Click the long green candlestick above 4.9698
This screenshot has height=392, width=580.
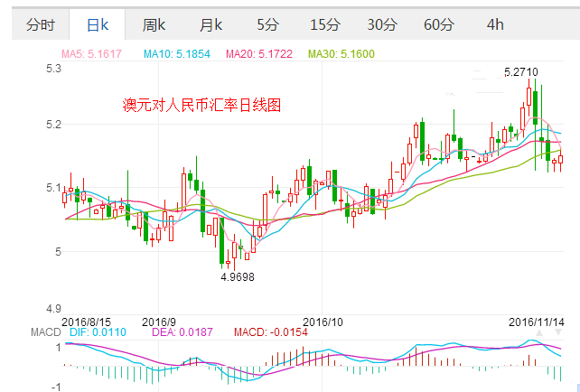tap(221, 241)
